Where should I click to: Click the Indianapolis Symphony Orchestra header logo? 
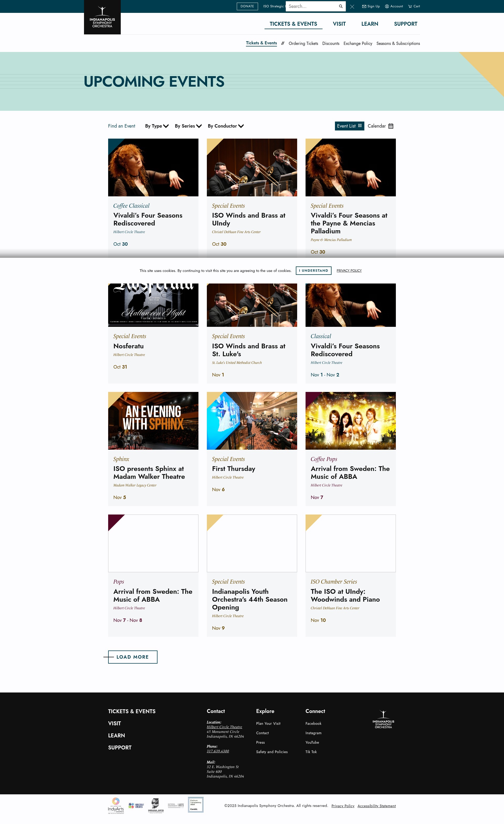[102, 17]
